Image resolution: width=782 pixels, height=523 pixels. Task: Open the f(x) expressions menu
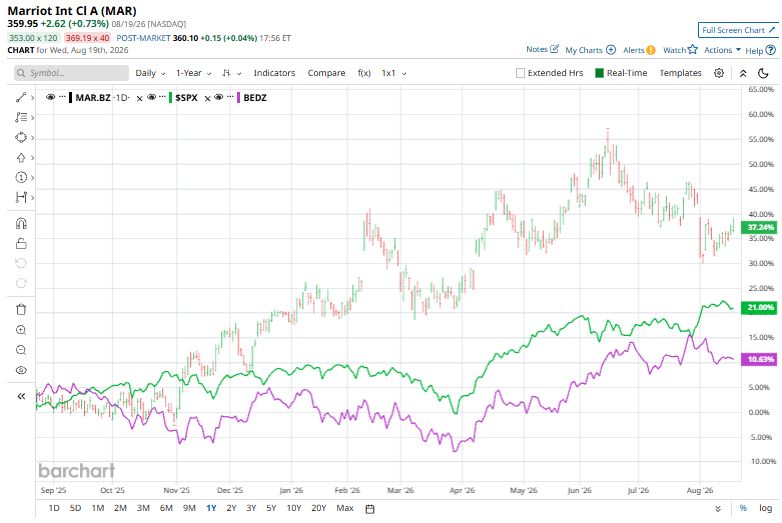point(364,73)
